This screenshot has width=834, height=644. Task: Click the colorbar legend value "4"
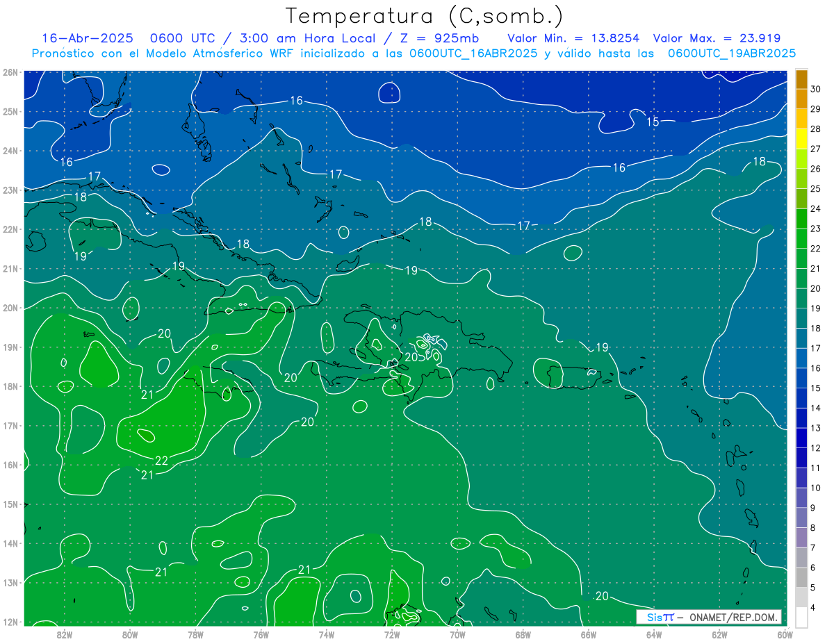[x=813, y=607]
